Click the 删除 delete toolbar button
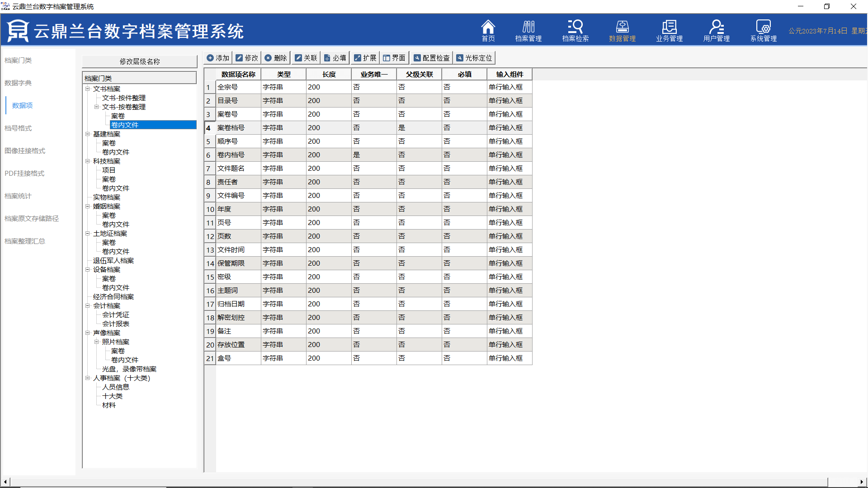The width and height of the screenshot is (868, 488). [276, 58]
